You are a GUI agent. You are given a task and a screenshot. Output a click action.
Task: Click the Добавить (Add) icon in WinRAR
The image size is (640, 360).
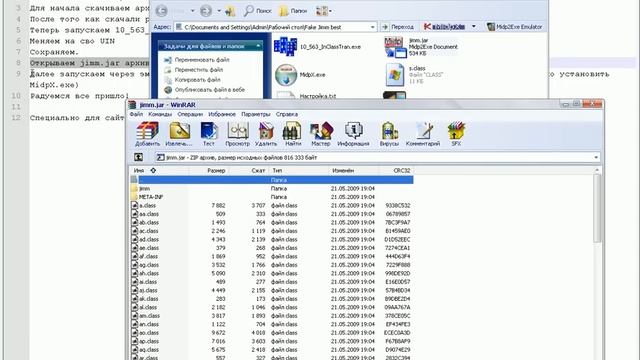coord(147,134)
